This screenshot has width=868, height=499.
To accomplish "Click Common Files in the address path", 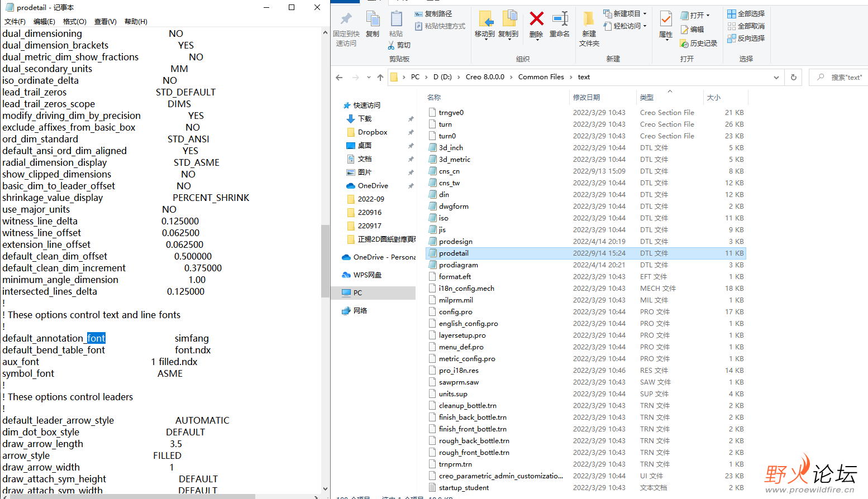I will (x=541, y=77).
